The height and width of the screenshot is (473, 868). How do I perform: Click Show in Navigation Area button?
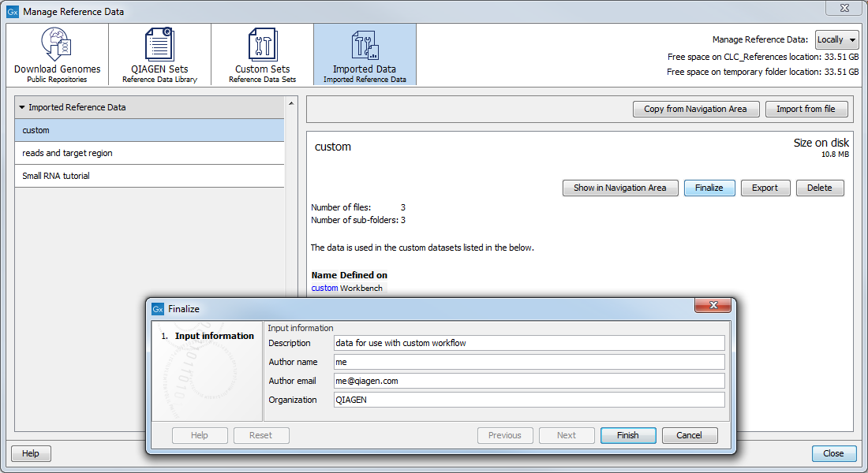pyautogui.click(x=619, y=188)
